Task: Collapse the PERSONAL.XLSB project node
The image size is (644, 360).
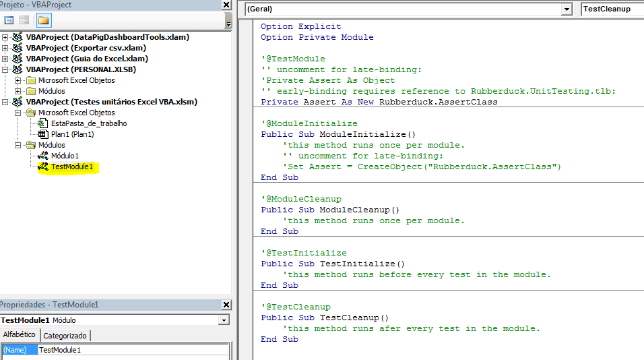Action: tap(5, 69)
